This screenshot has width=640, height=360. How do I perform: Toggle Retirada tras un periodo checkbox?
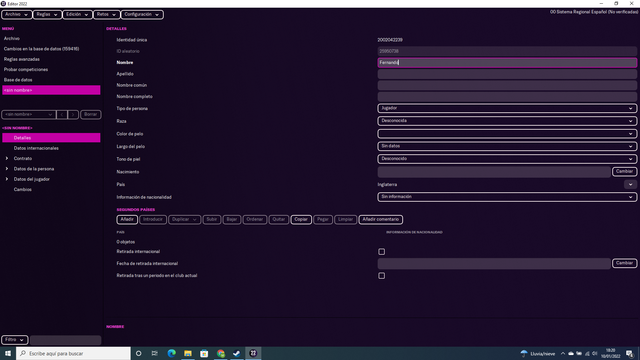(x=382, y=276)
